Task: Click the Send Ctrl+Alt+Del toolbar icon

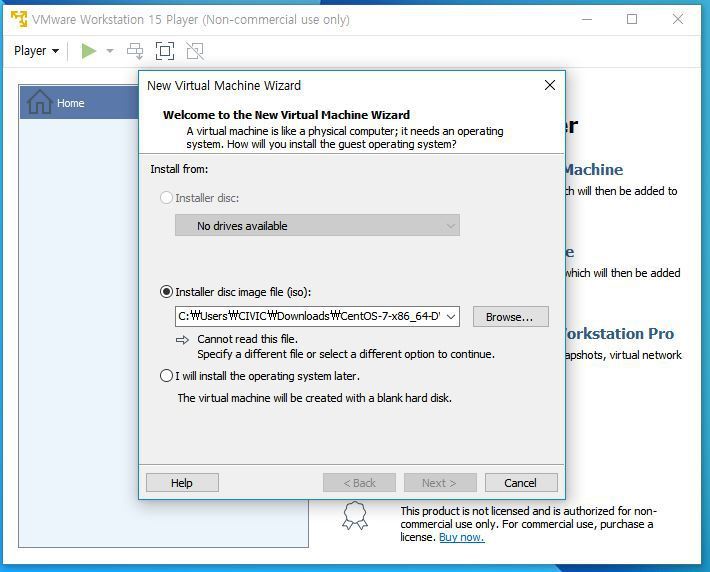Action: pyautogui.click(x=135, y=51)
